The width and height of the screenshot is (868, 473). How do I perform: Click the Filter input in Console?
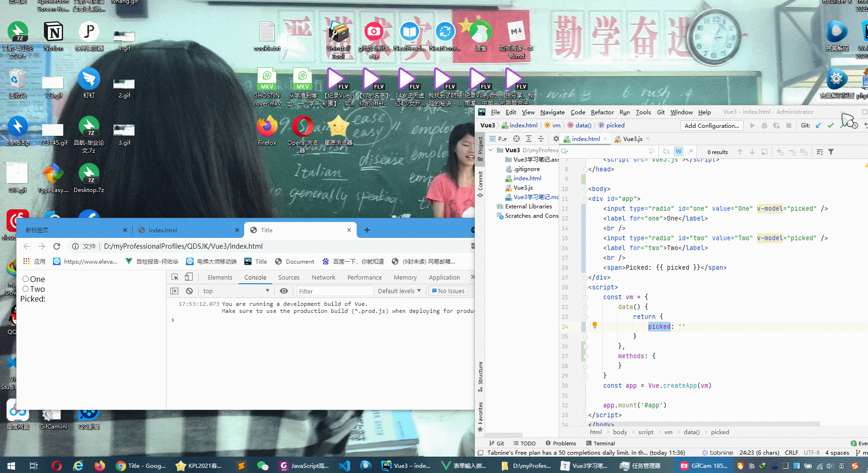335,291
